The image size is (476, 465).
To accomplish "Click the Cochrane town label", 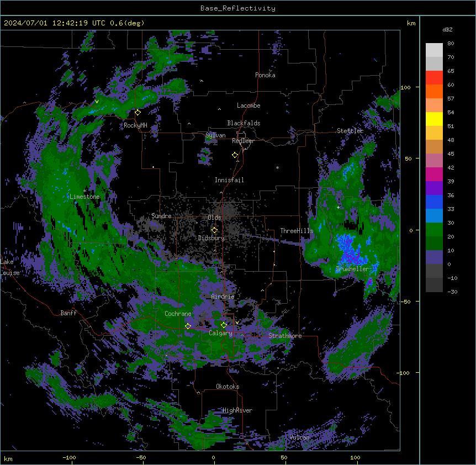I will click(x=178, y=314).
